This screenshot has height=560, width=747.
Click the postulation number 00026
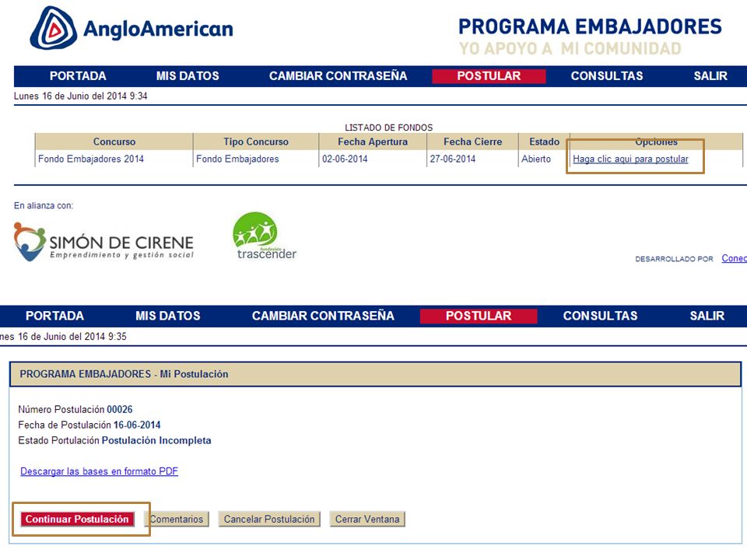point(120,410)
